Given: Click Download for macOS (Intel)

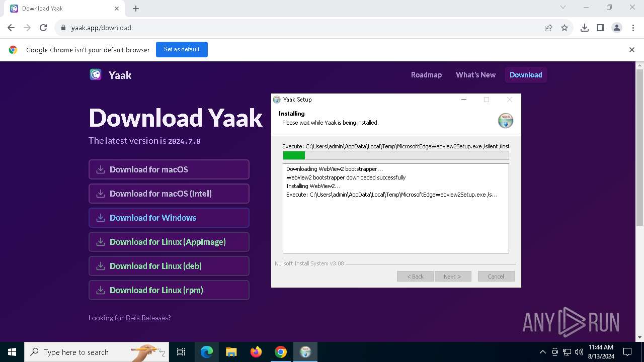Looking at the screenshot, I should (x=169, y=194).
